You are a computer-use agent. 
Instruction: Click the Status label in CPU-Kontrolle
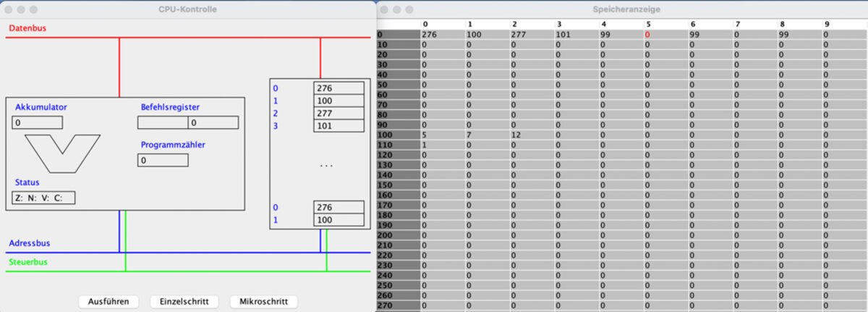pos(27,182)
